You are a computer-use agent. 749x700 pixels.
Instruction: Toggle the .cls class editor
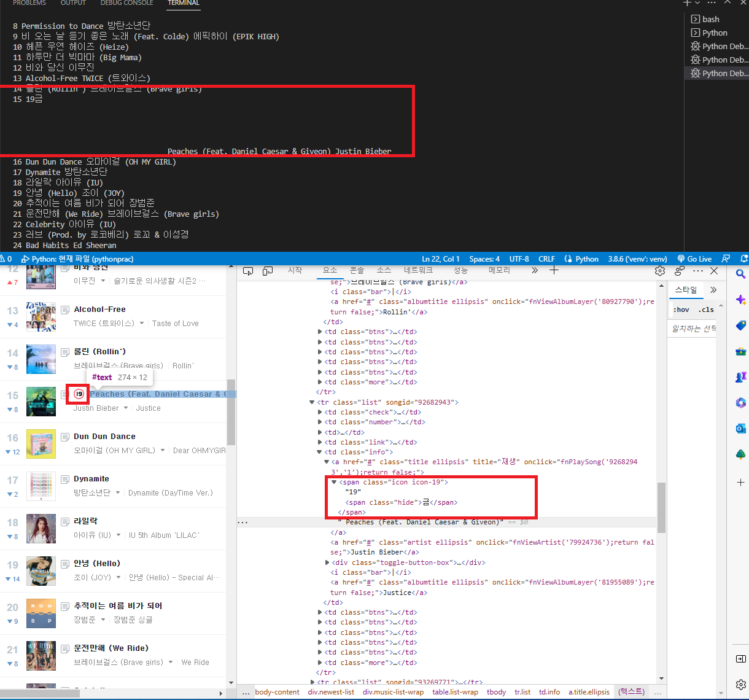tap(706, 309)
